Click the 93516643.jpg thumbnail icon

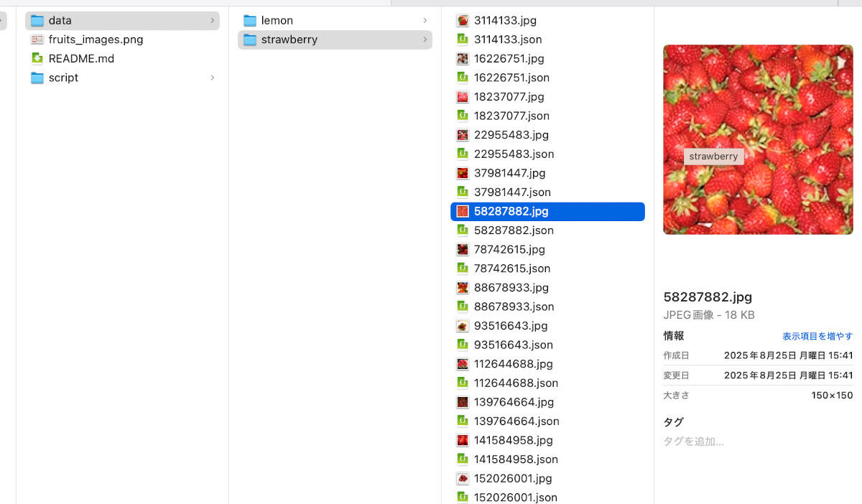pyautogui.click(x=463, y=326)
